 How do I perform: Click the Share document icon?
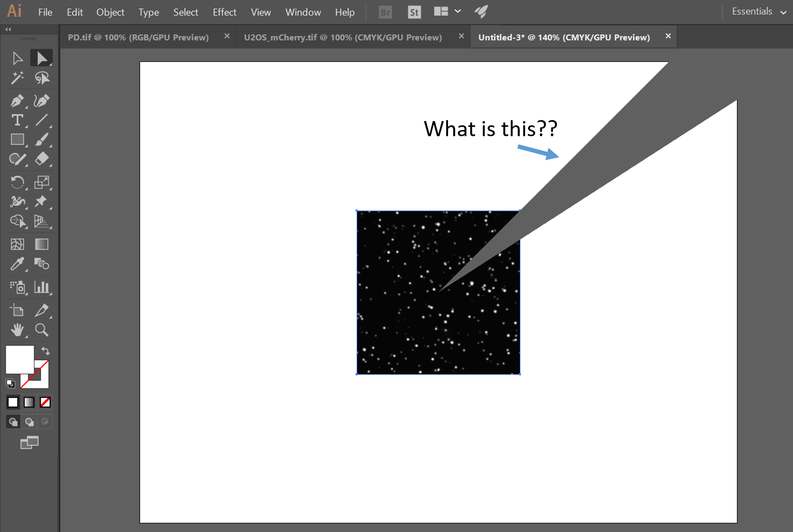pos(481,11)
